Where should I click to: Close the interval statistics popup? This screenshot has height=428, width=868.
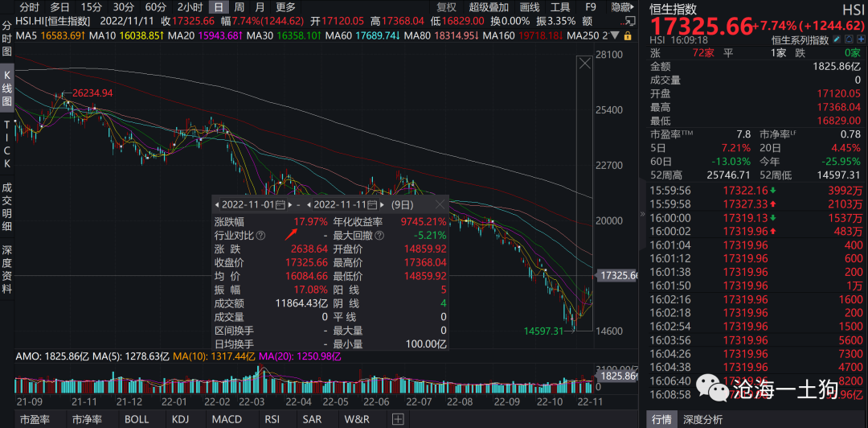(441, 204)
